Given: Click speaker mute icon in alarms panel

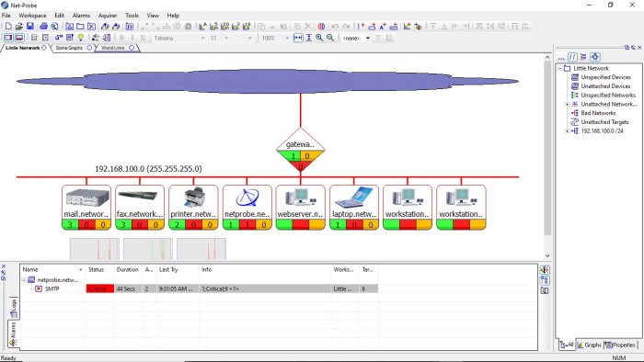Looking at the screenshot, I should [x=545, y=270].
